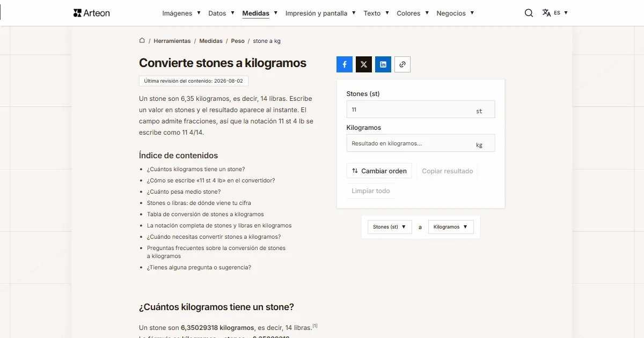Go to ¿Cuándo necesitas convertir section link
Viewport: 644px width, 338px height.
click(x=214, y=237)
